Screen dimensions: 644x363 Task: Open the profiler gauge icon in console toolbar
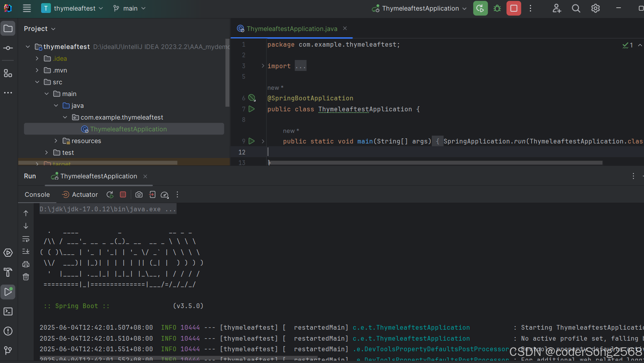tap(165, 194)
